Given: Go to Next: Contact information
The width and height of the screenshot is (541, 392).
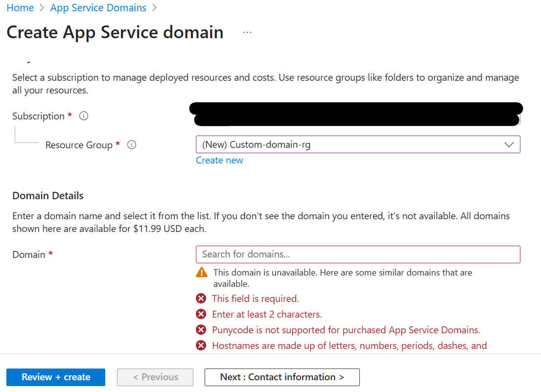Looking at the screenshot, I should pos(282,377).
